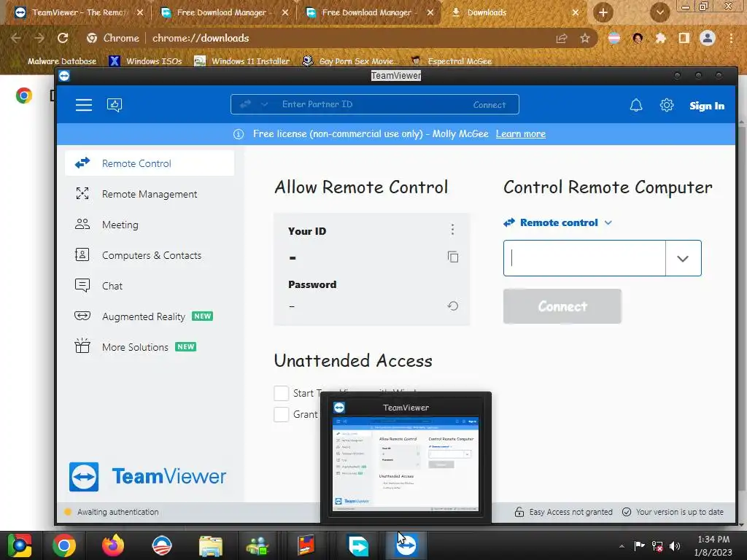Click the gray Connect button
This screenshot has height=560, width=747.
point(562,306)
